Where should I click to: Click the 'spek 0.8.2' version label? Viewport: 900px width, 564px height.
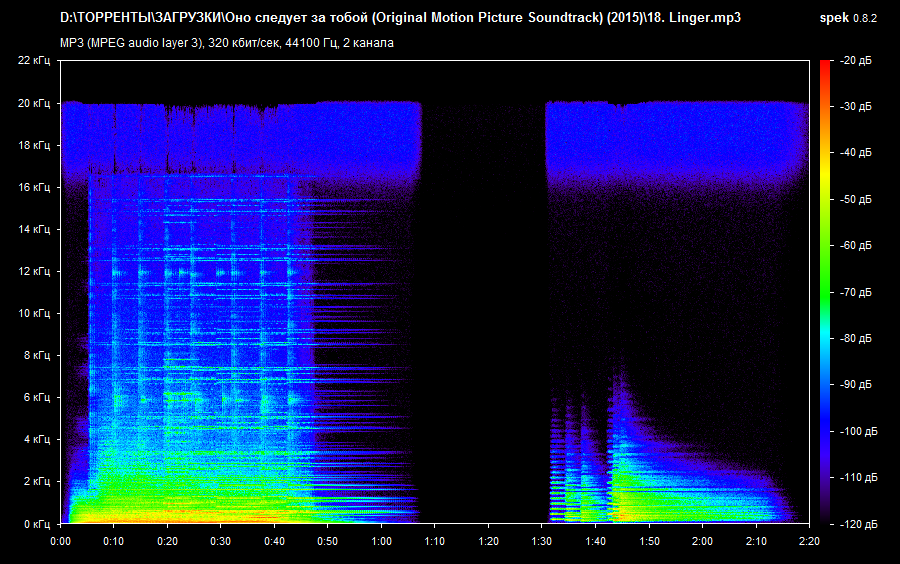pyautogui.click(x=848, y=18)
